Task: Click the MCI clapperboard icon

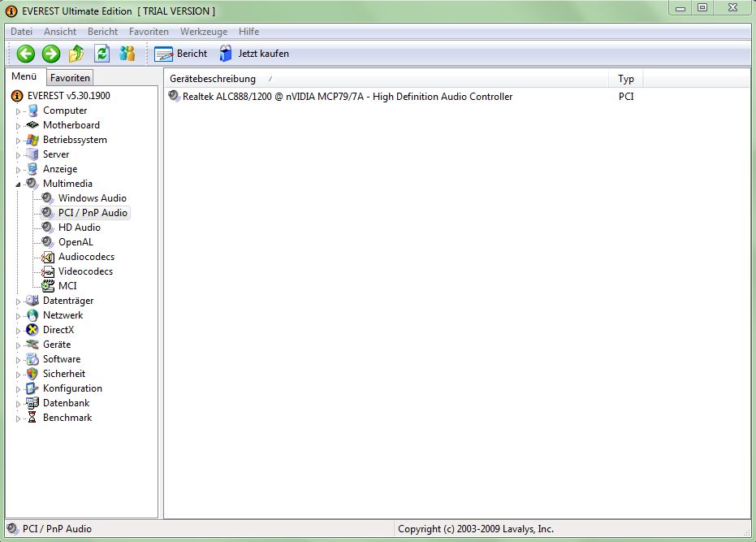Action: coord(48,286)
